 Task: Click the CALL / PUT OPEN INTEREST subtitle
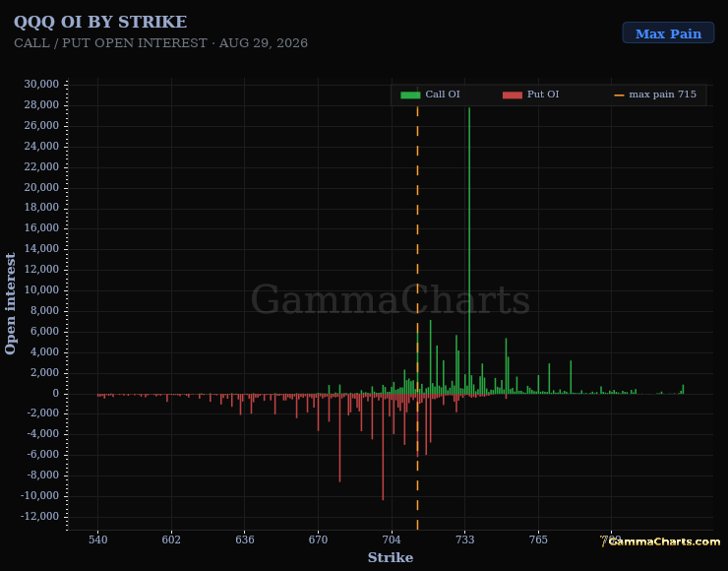(160, 42)
